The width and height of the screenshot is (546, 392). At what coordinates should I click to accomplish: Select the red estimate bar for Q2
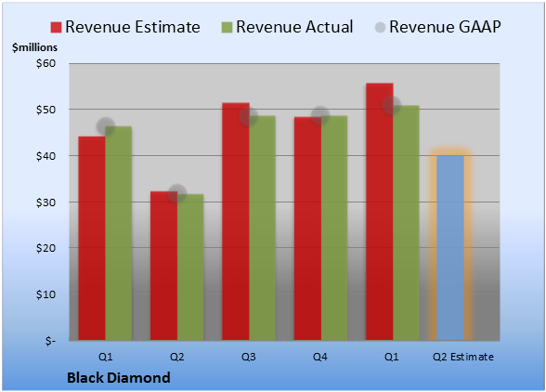click(163, 266)
